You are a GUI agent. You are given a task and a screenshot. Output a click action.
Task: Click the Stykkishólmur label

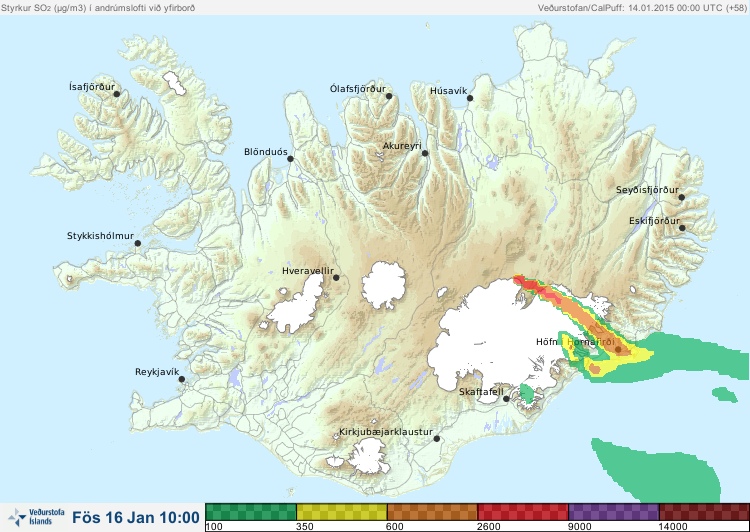(100, 236)
